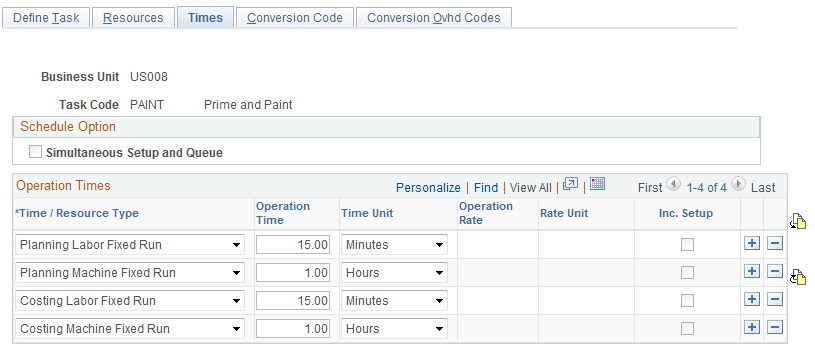Delete the Costing Labor Fixed Run row

point(774,299)
